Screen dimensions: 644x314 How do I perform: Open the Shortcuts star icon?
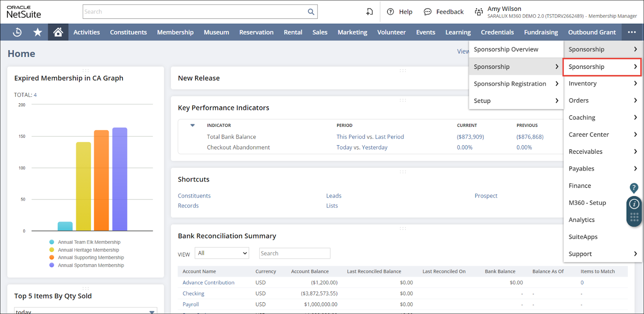(38, 32)
